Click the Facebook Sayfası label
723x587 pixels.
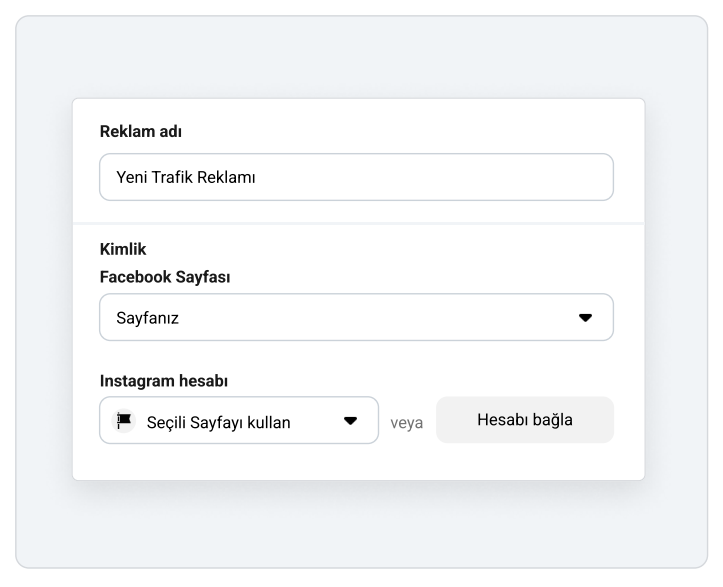click(165, 277)
